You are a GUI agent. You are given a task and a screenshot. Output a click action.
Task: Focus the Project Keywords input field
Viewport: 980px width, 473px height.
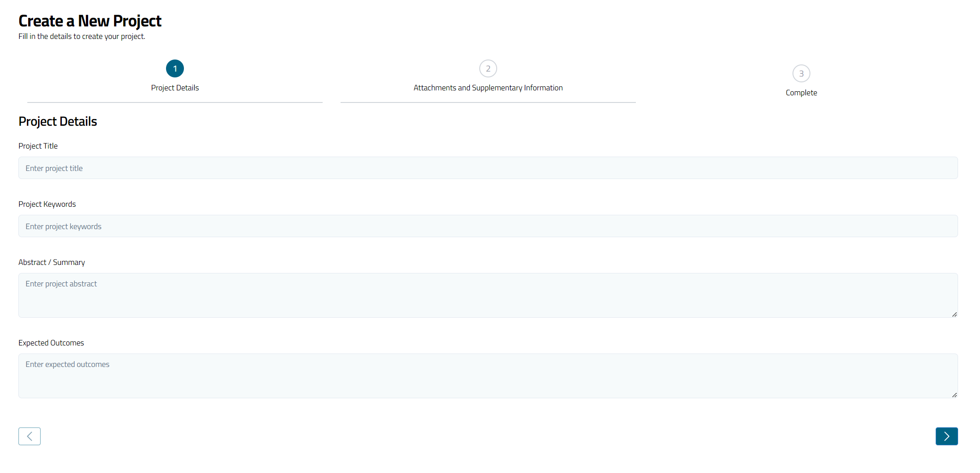click(x=488, y=226)
